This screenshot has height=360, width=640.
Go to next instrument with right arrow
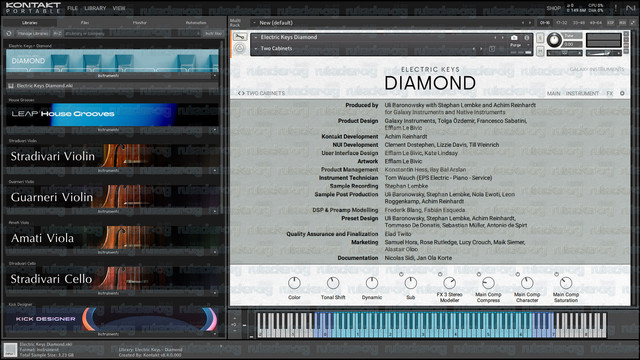click(502, 38)
